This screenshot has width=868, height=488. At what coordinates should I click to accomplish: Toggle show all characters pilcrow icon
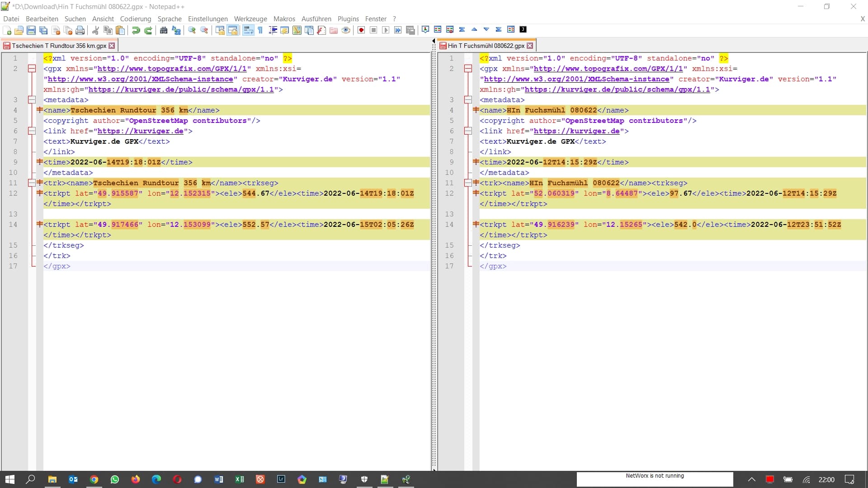click(x=260, y=30)
